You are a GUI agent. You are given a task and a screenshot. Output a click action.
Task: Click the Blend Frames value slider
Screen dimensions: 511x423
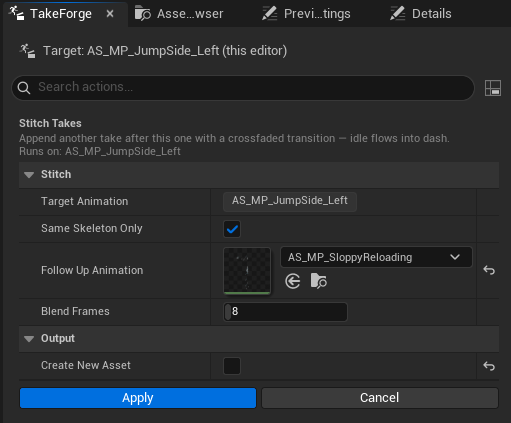[285, 312]
